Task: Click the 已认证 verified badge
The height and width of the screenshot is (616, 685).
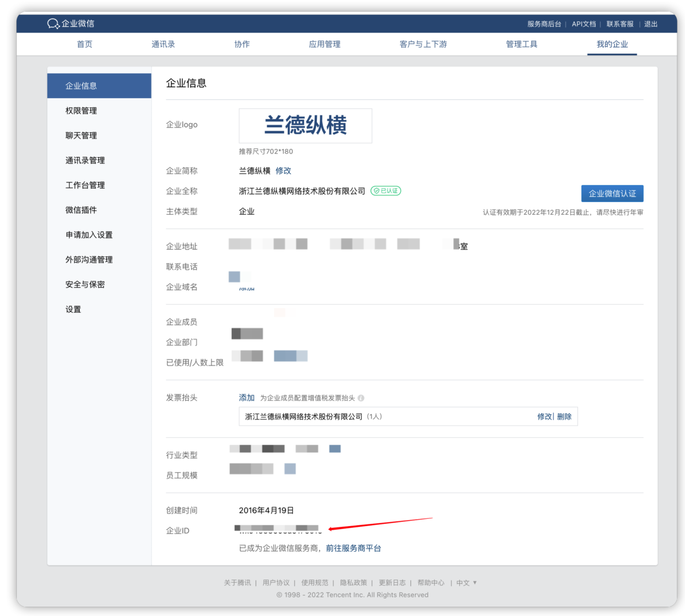Action: pos(386,191)
